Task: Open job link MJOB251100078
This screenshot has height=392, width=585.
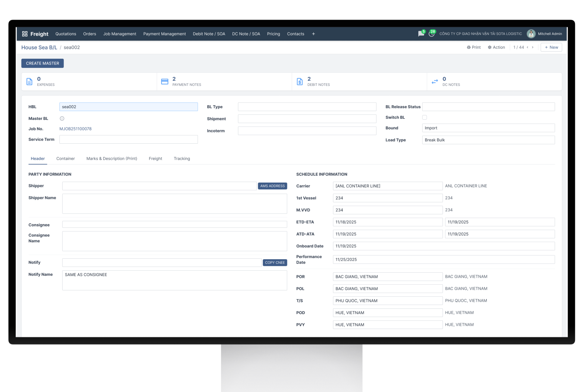Action: point(75,129)
